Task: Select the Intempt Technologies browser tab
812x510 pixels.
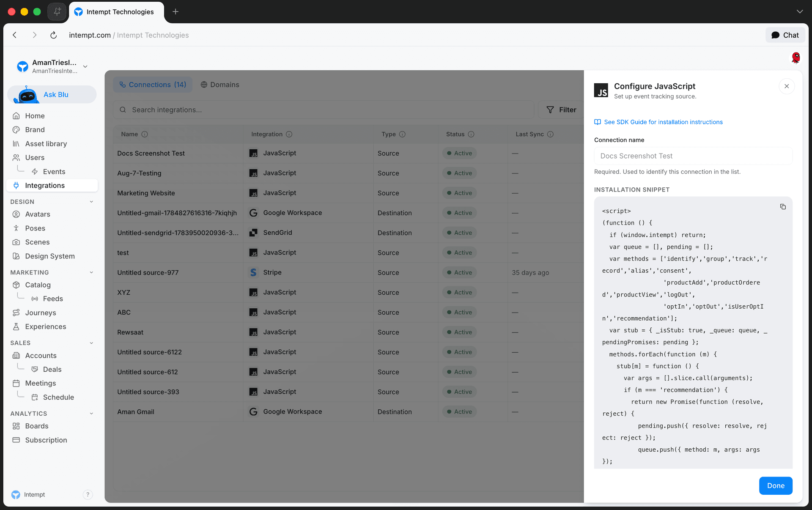Action: coord(117,12)
